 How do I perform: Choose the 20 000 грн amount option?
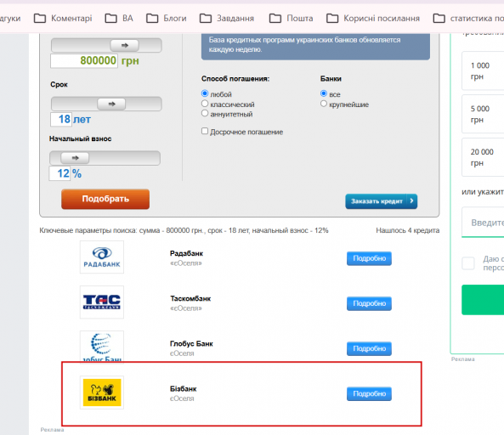click(x=483, y=157)
